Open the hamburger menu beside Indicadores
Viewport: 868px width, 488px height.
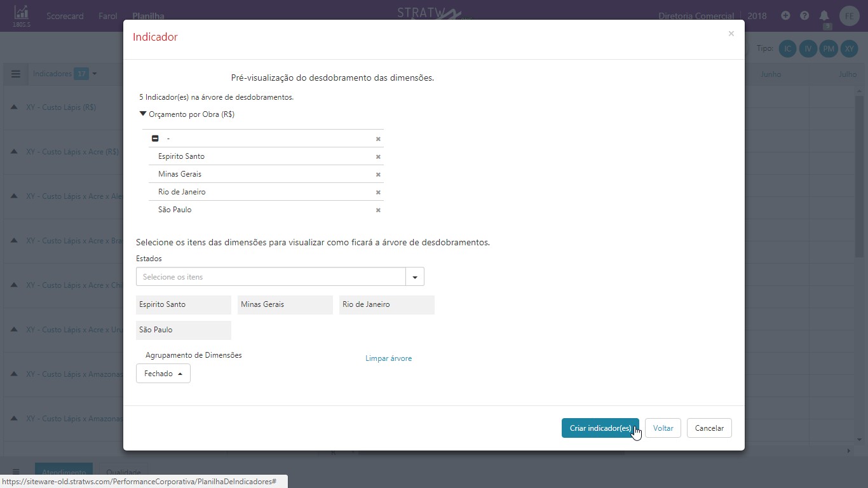click(x=16, y=74)
